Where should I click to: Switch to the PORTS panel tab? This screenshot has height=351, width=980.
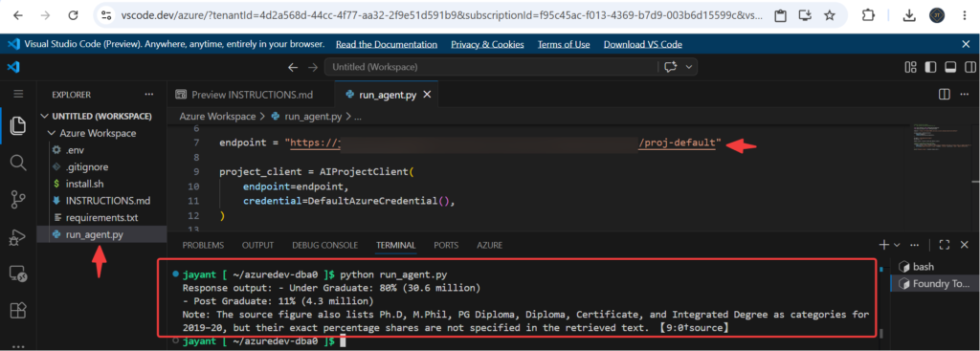446,246
